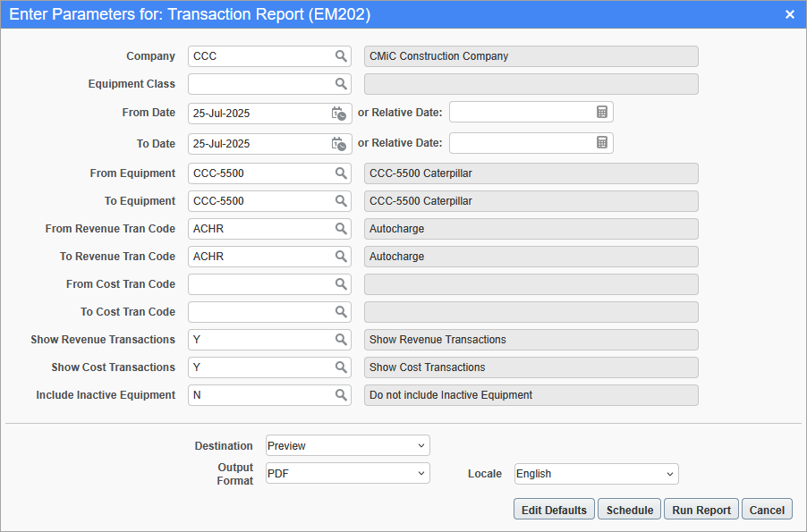
Task: Dismiss the dialog with Cancel
Action: [x=767, y=509]
